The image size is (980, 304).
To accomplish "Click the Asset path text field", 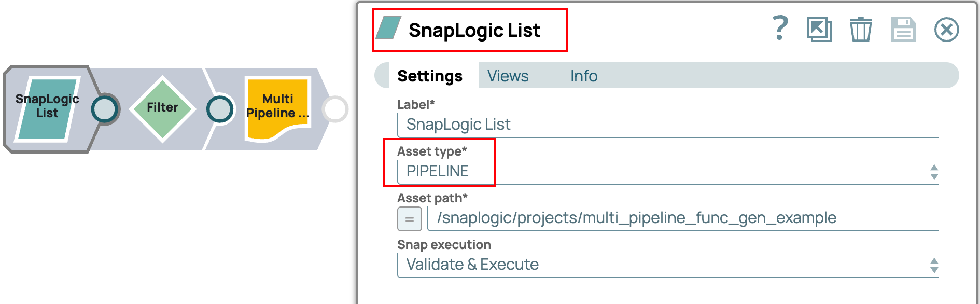I will [679, 218].
